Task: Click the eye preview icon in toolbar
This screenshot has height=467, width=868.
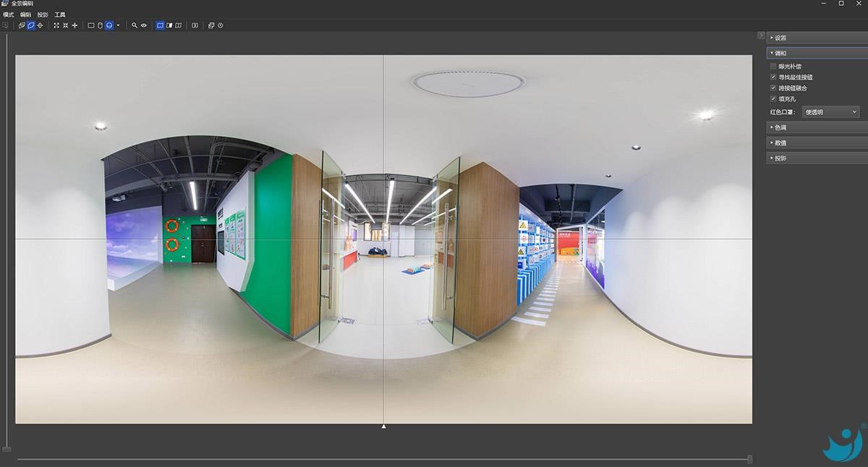Action: pyautogui.click(x=144, y=25)
